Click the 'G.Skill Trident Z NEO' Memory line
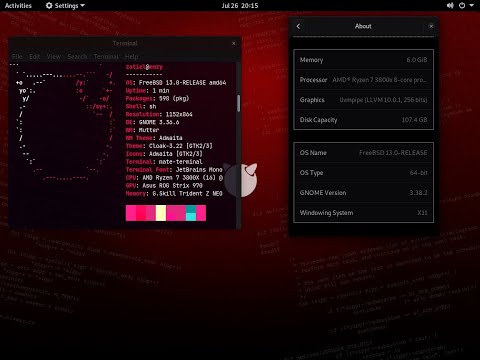480x360 pixels. tap(174, 194)
